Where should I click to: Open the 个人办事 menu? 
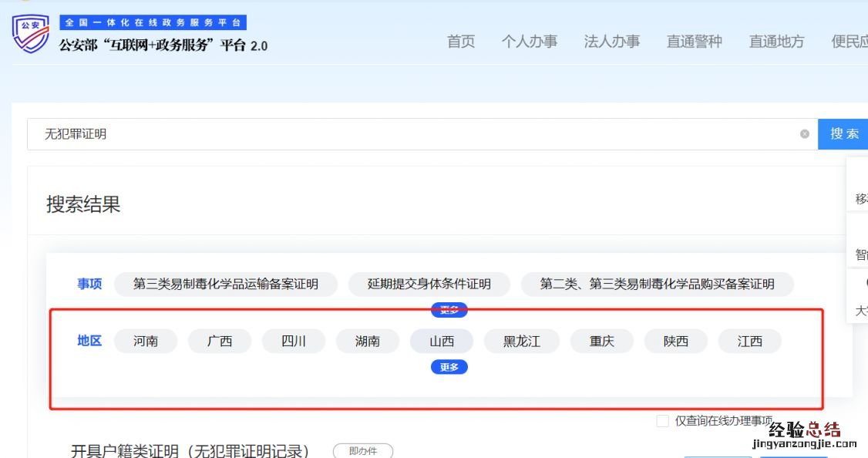(x=530, y=42)
